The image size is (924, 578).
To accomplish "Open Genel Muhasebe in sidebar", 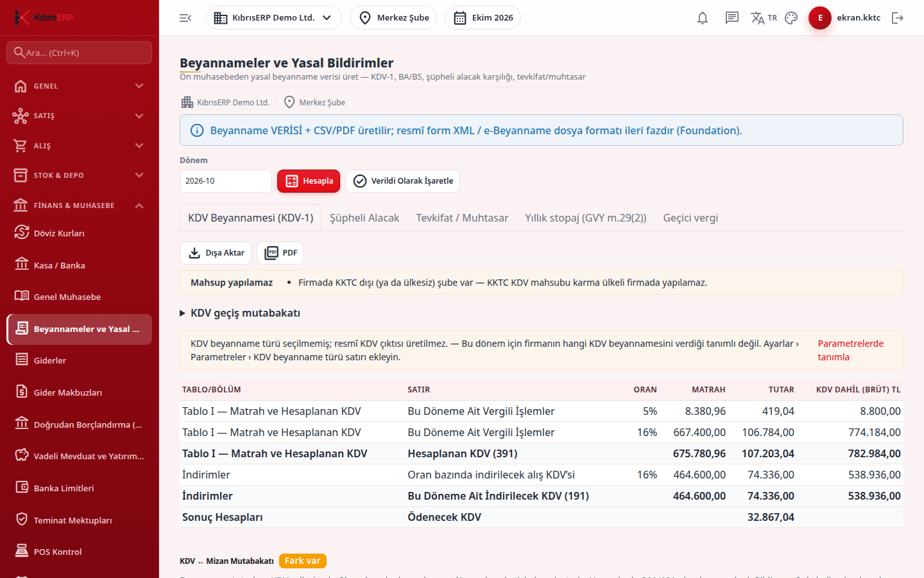I will click(80, 297).
